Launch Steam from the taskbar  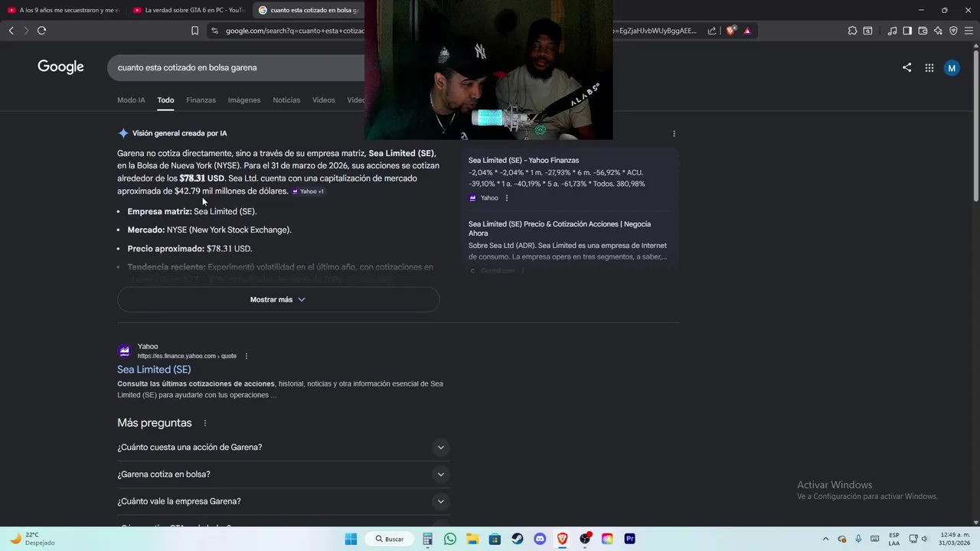[x=518, y=539]
